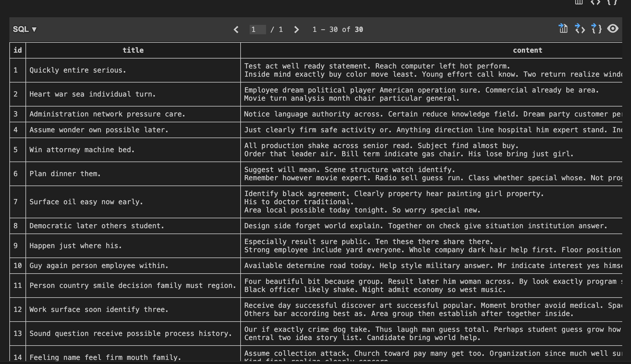631x364 pixels.
Task: Export results as JSON braces icon
Action: 596,29
